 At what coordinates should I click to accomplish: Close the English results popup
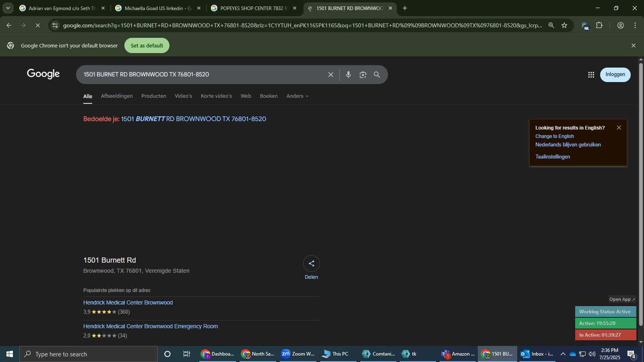click(x=619, y=128)
